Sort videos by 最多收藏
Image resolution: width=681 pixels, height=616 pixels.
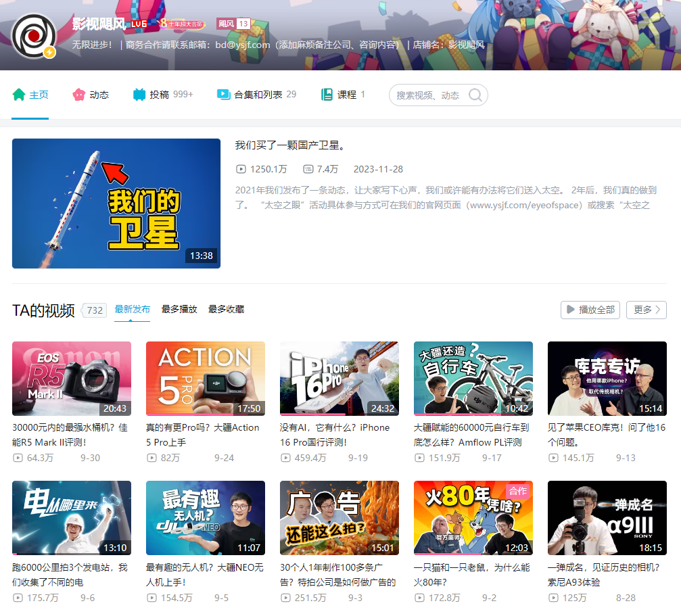click(226, 310)
